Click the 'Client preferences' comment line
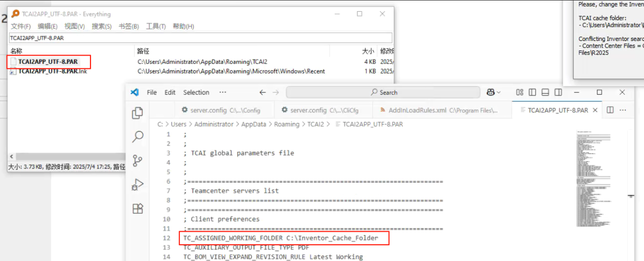Image resolution: width=644 pixels, height=261 pixels. [x=221, y=219]
